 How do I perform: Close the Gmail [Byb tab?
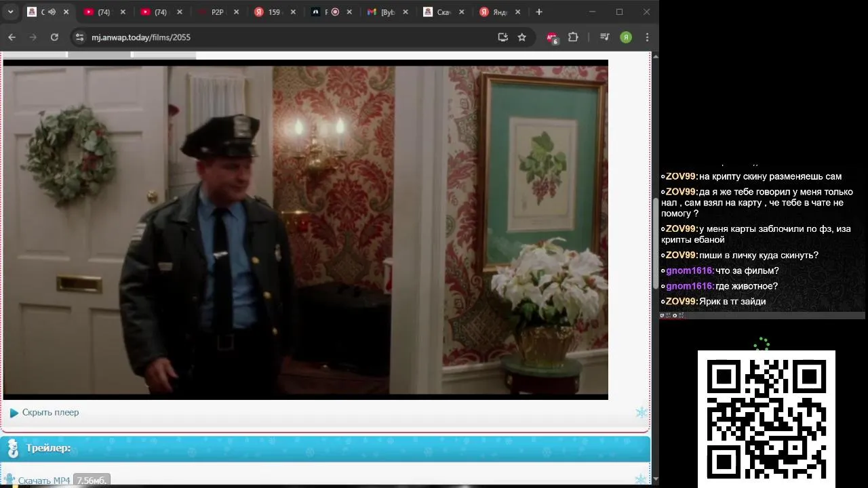click(x=404, y=12)
